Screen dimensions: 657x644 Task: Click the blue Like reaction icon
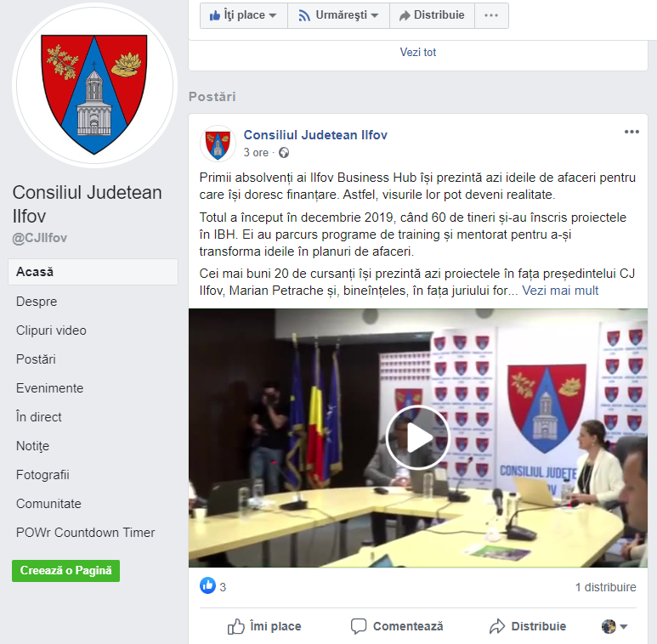pos(208,585)
